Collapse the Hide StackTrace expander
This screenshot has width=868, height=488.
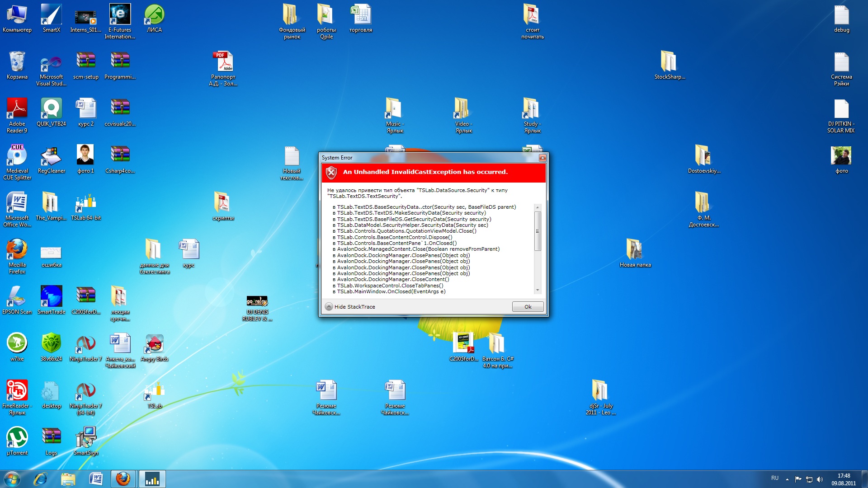coord(329,307)
